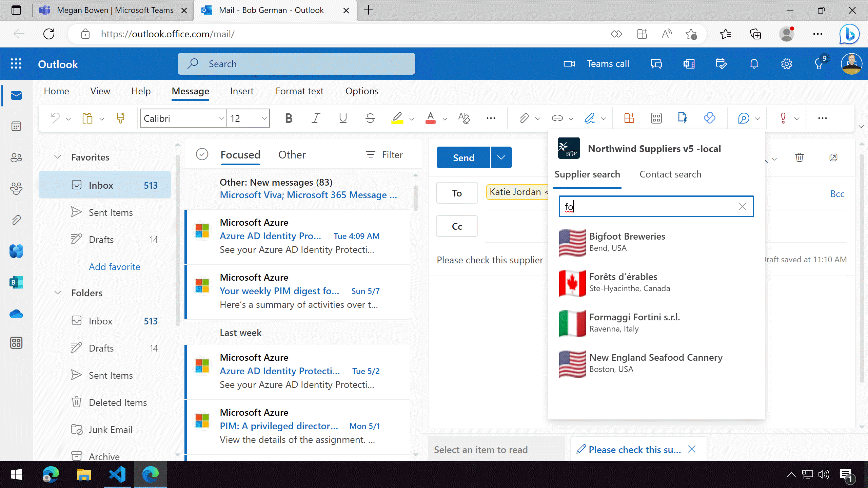Switch to the Insert ribbon tab
This screenshot has height=488, width=868.
pos(242,91)
